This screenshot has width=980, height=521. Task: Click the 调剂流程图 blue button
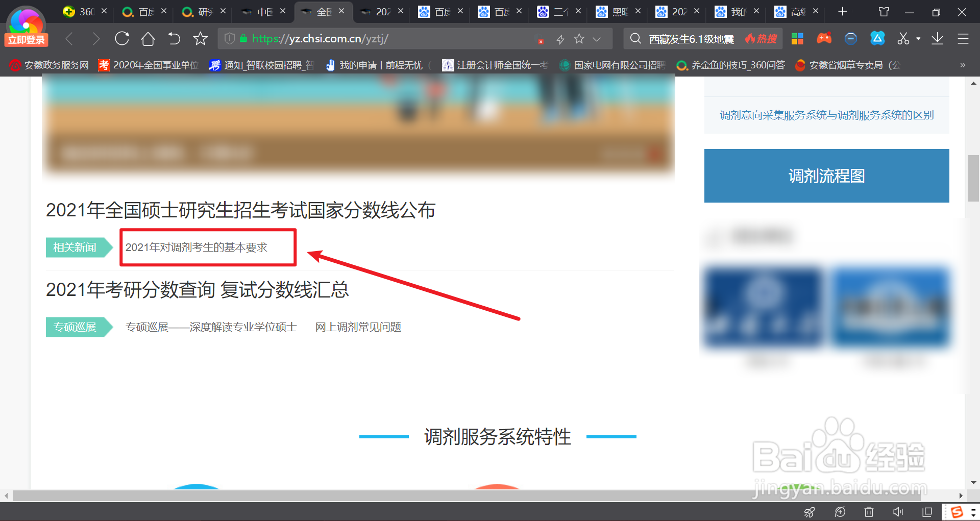pos(826,176)
